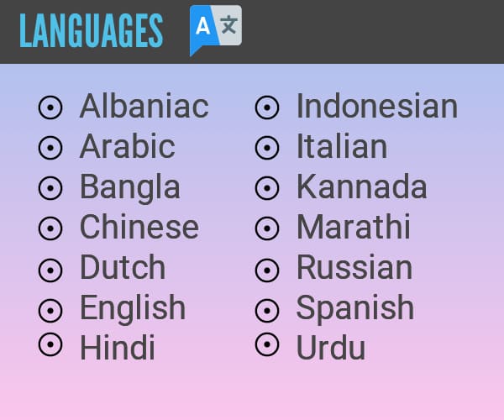Click the Spanish language label text
The width and height of the screenshot is (504, 420).
pyautogui.click(x=355, y=308)
